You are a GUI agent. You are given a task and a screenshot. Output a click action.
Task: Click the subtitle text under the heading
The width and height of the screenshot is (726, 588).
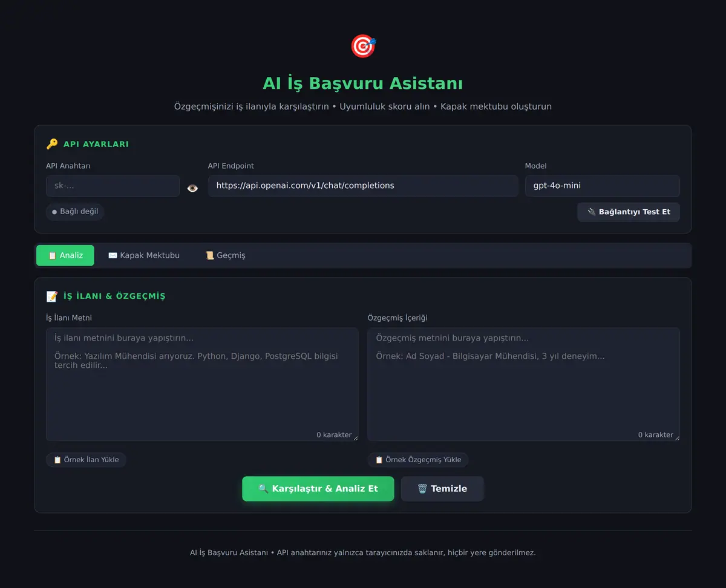coord(363,106)
